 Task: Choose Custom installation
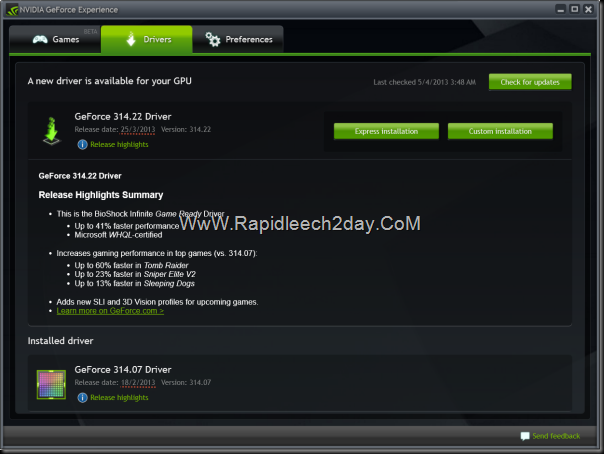coord(500,131)
